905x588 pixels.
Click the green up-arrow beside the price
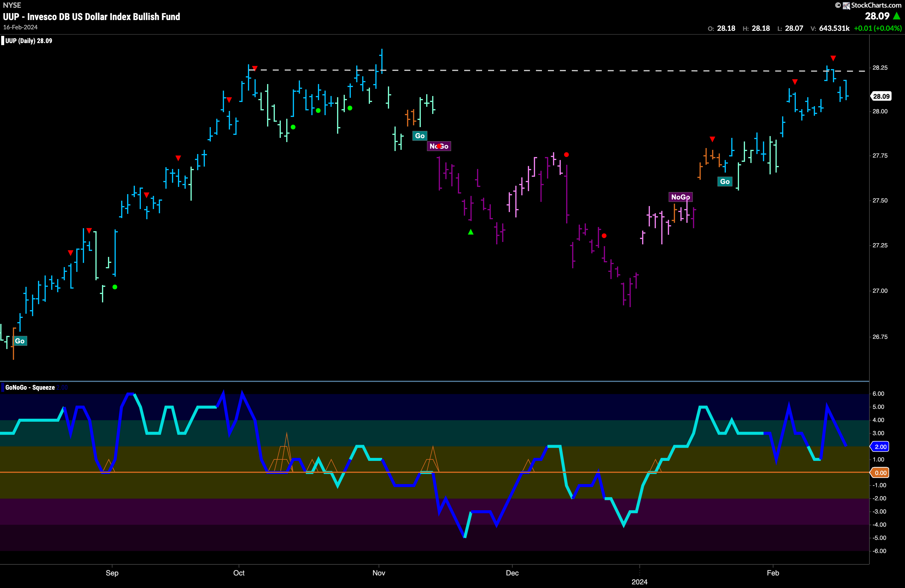point(897,16)
